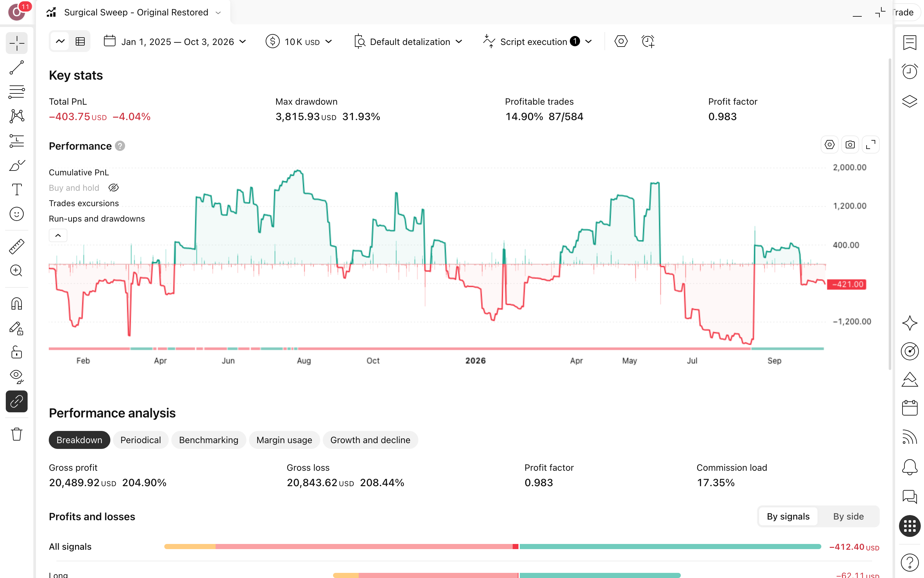Activate the zoom in tool
Viewport: 924px width, 578px height.
[x=17, y=271]
